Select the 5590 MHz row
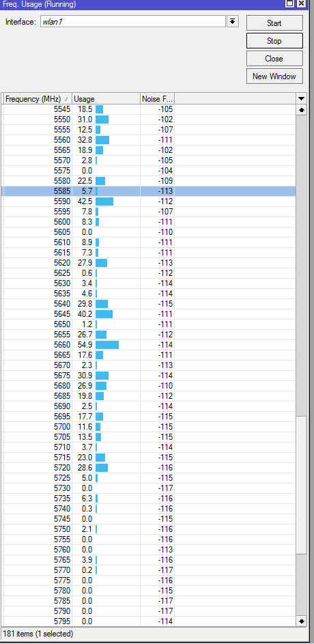 [x=148, y=201]
